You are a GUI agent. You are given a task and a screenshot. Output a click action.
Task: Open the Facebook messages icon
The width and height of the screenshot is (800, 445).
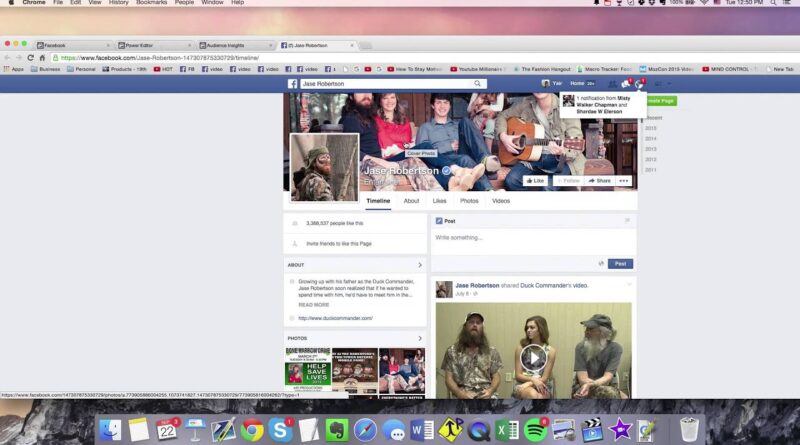coord(626,84)
